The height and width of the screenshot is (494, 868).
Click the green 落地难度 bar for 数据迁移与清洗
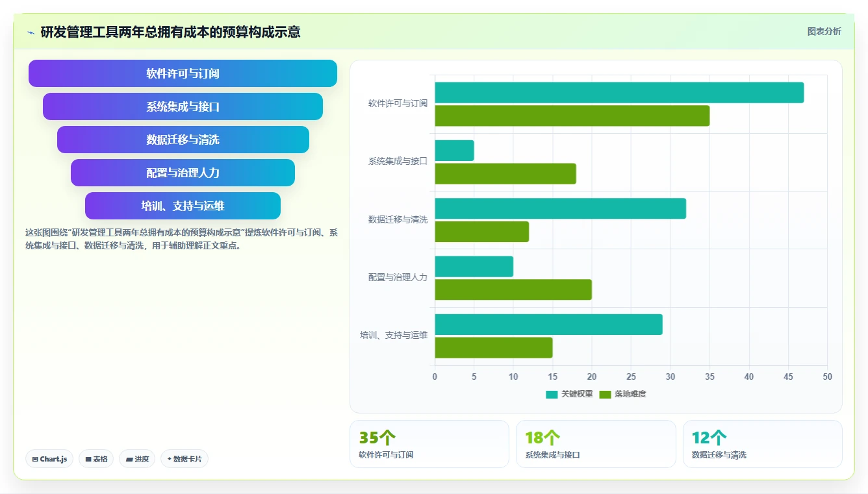(481, 232)
